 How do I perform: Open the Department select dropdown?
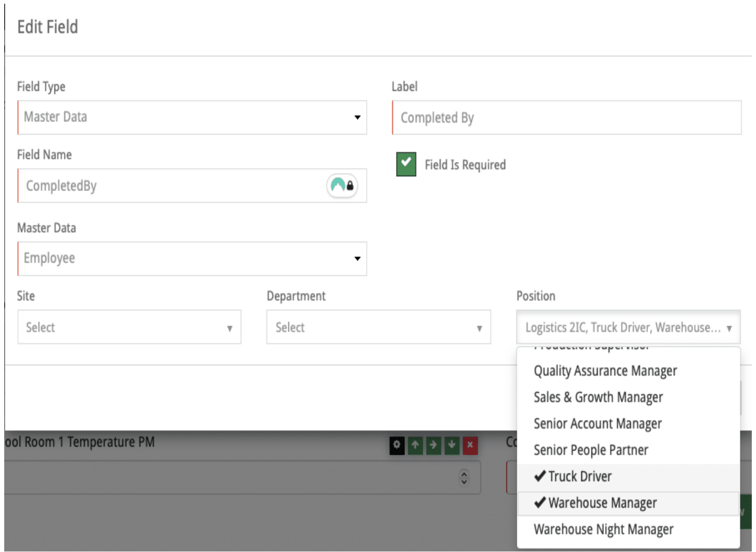click(x=379, y=328)
